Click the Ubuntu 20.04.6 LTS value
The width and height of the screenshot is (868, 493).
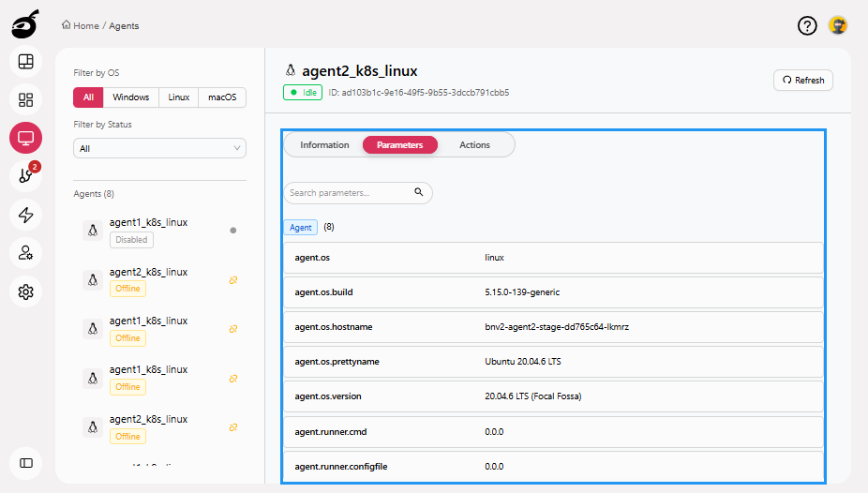pyautogui.click(x=523, y=362)
